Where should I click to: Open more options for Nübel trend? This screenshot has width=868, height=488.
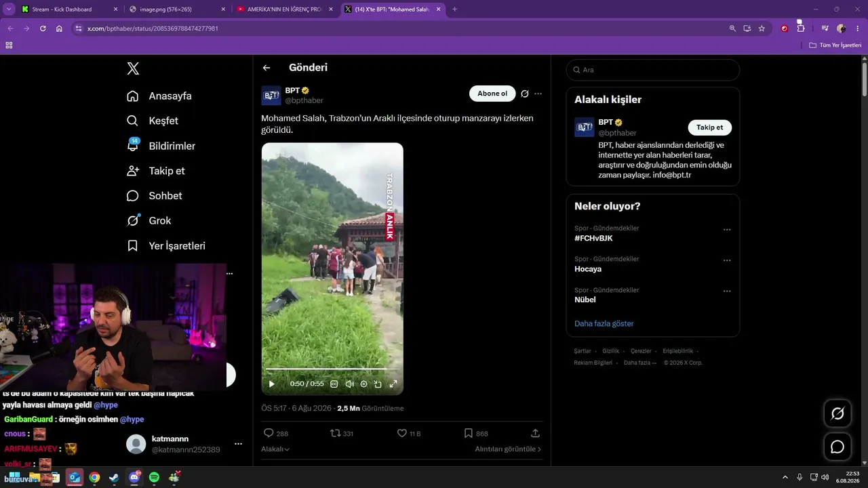click(x=727, y=291)
